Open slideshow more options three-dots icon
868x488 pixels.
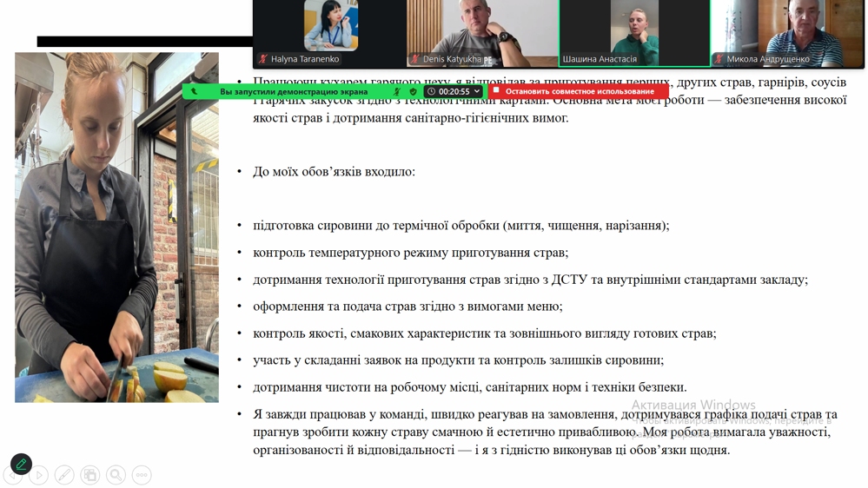pos(142,475)
